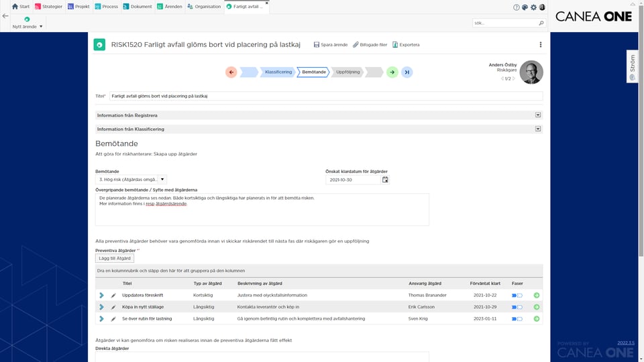Open the Organisation tab

[x=204, y=7]
